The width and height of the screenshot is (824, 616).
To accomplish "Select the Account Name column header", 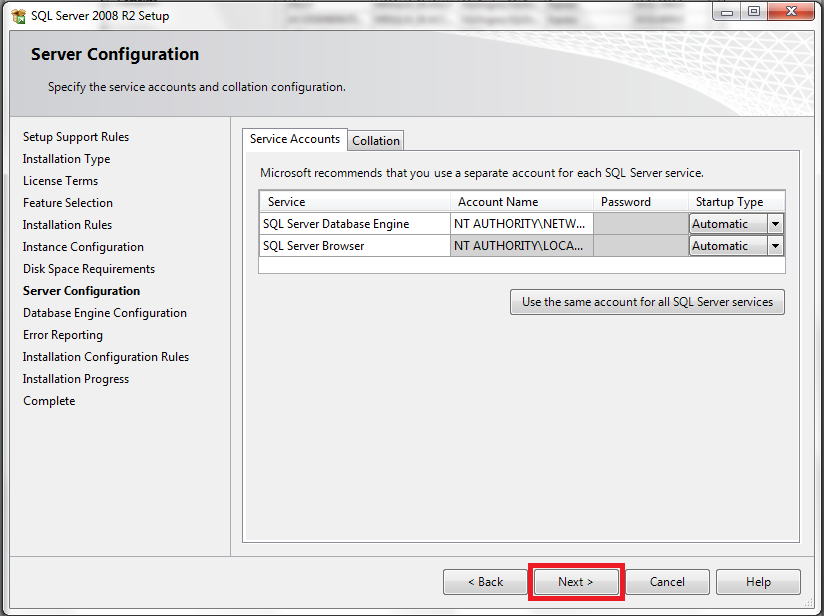I will pyautogui.click(x=522, y=202).
